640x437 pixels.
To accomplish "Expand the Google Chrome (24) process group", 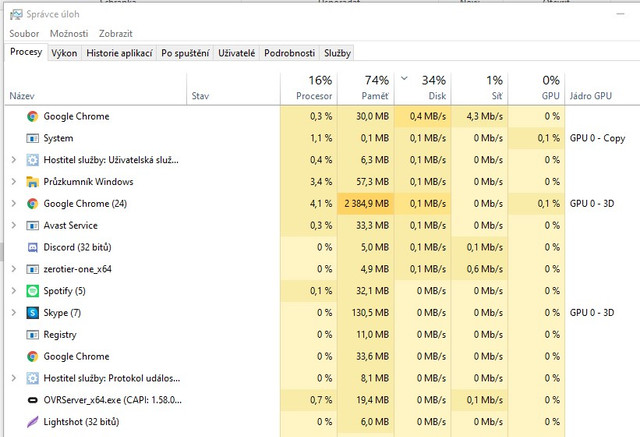I will (x=14, y=204).
